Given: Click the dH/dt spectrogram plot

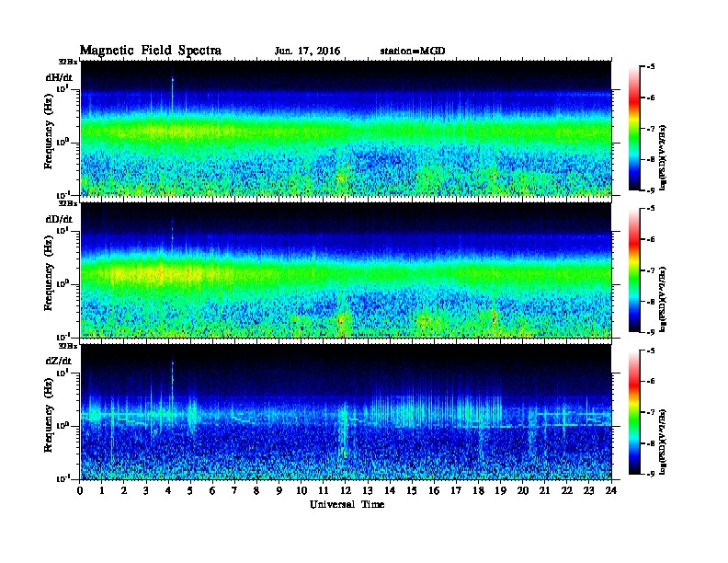Looking at the screenshot, I should [347, 128].
